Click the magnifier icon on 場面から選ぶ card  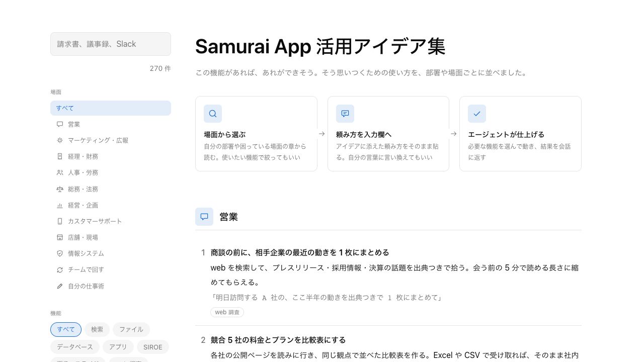click(x=213, y=114)
